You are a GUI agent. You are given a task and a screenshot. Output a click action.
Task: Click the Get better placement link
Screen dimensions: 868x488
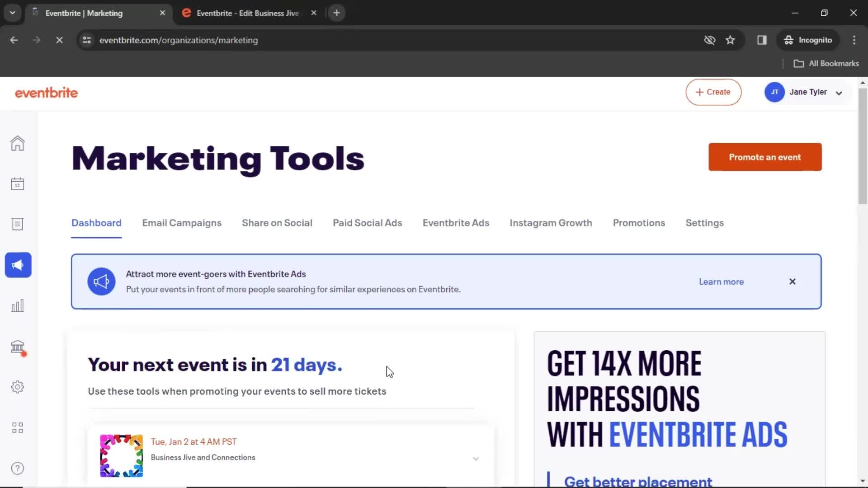pyautogui.click(x=638, y=482)
